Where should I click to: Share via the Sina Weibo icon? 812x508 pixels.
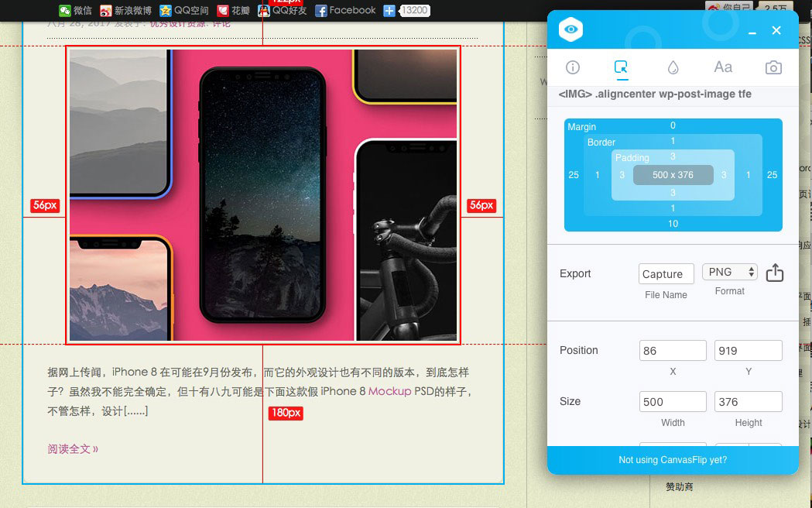pyautogui.click(x=105, y=10)
